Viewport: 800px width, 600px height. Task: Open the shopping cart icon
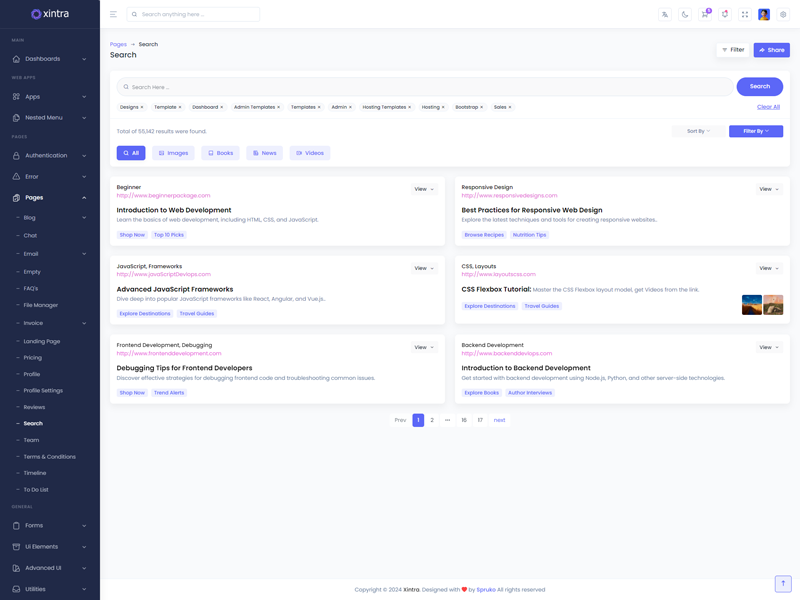pyautogui.click(x=705, y=14)
